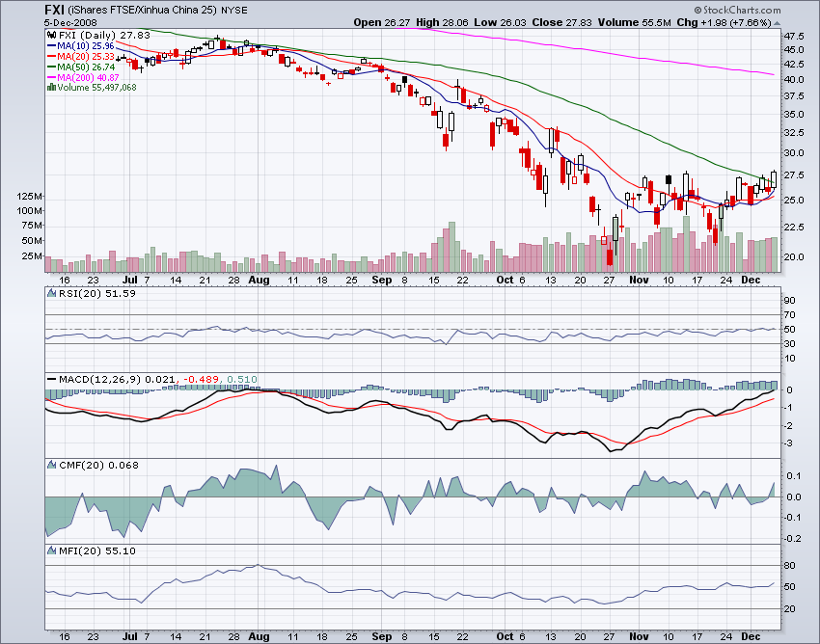Click the red -0.489 MACD signal value
Image resolution: width=820 pixels, height=644 pixels.
(201, 379)
